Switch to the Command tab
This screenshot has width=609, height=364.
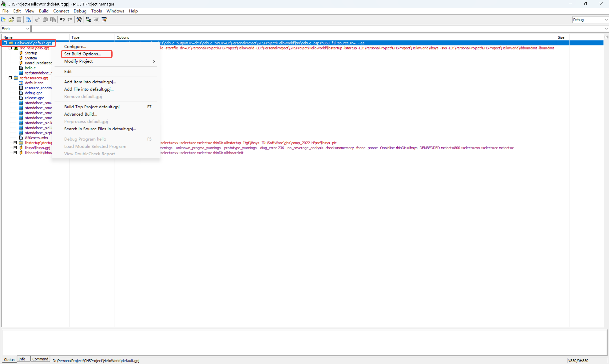[40, 359]
